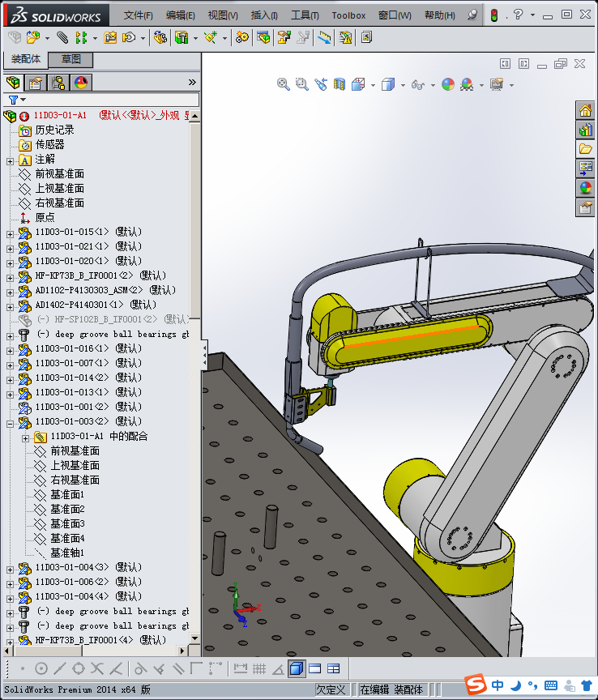Open the FeatureManager design tree tab
Image resolution: width=598 pixels, height=700 pixels.
click(14, 83)
